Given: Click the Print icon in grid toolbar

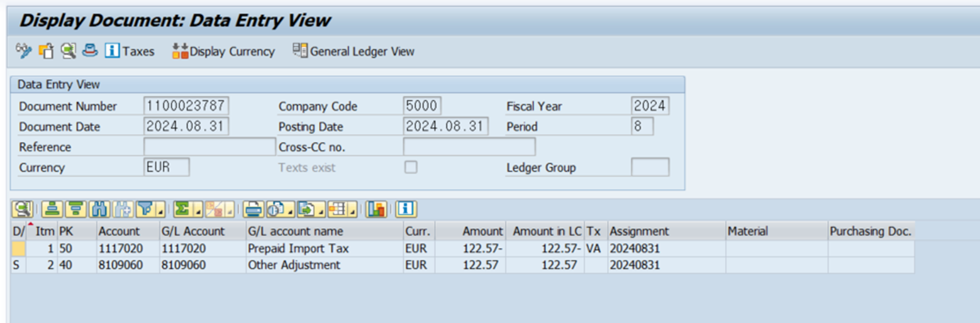Looking at the screenshot, I should pos(254,209).
